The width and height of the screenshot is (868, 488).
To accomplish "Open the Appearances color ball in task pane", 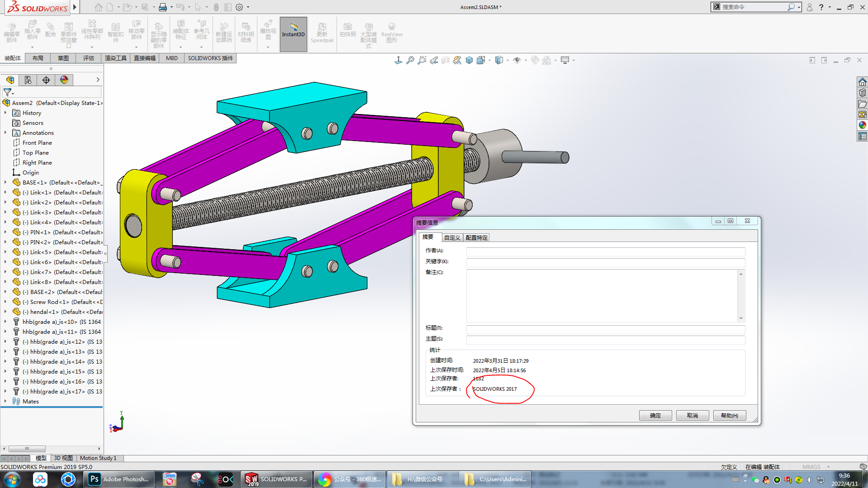I will [x=862, y=125].
